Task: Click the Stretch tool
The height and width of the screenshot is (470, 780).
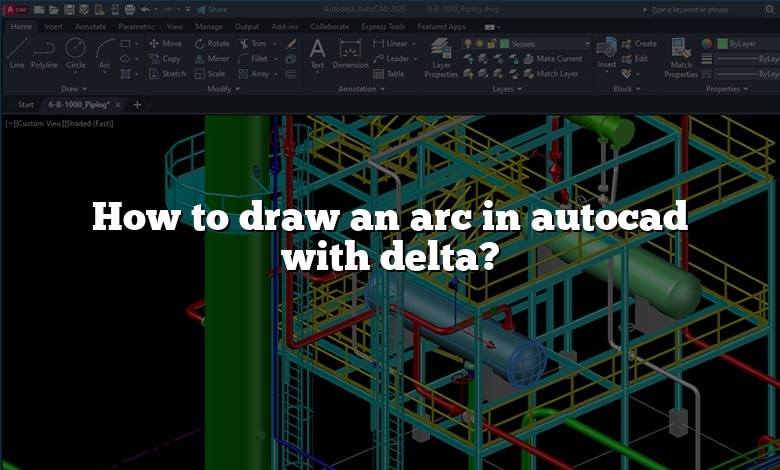Action: coord(168,74)
